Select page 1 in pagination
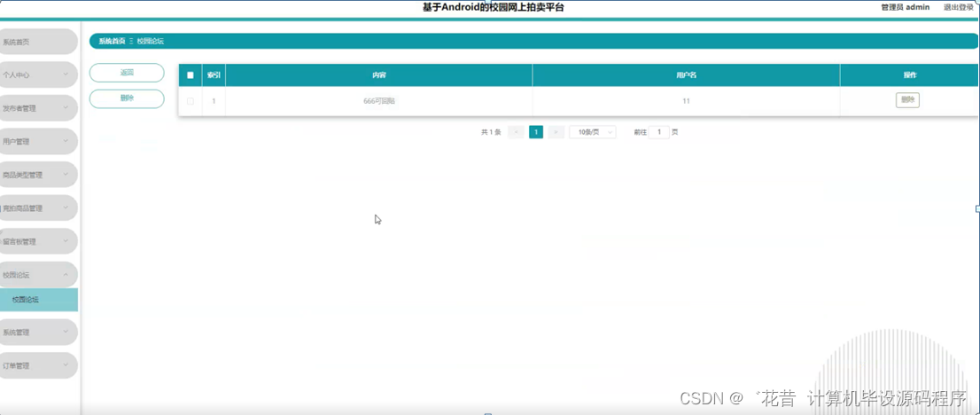980x415 pixels. tap(536, 132)
